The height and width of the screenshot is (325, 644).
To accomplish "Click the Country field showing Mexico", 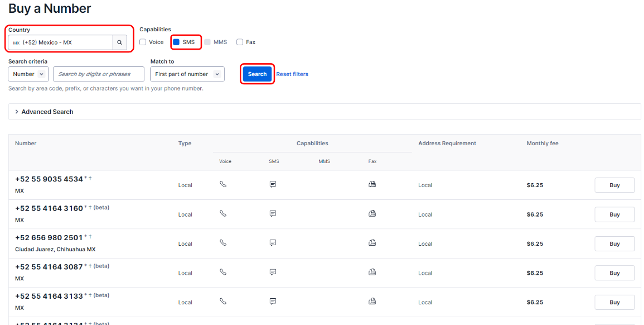I will coord(61,42).
